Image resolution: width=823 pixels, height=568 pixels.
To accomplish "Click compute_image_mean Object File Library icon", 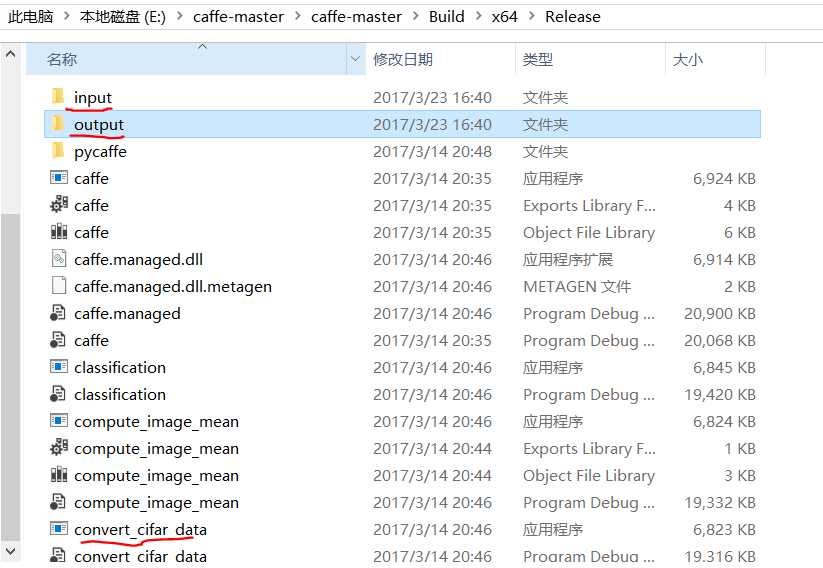I will point(59,475).
